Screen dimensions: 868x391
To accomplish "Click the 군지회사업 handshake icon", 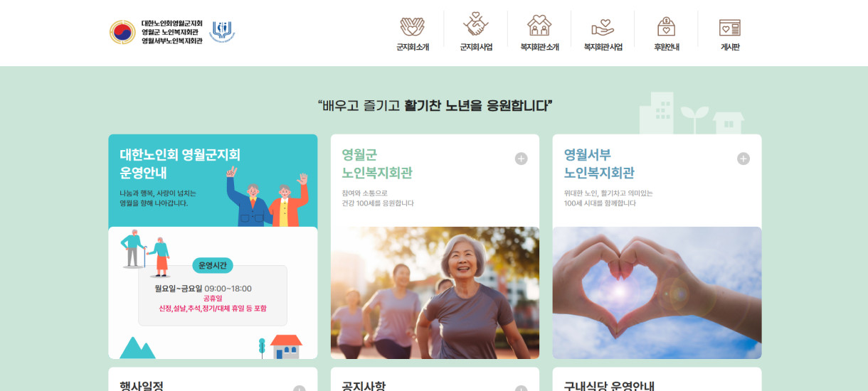I will point(476,24).
